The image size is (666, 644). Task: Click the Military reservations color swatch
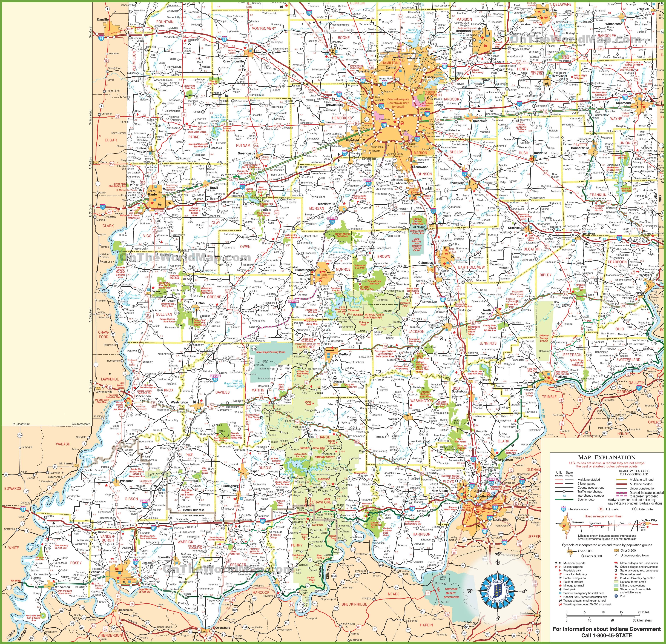click(x=616, y=586)
